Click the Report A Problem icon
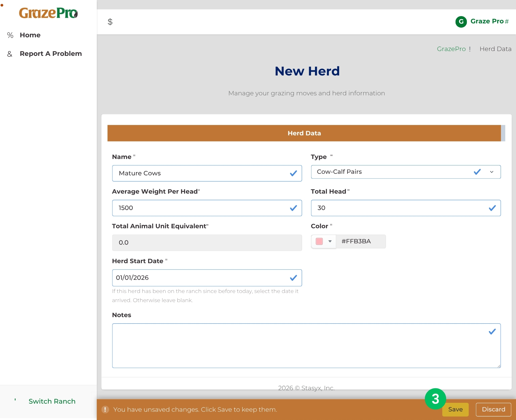The image size is (516, 420). (x=10, y=54)
